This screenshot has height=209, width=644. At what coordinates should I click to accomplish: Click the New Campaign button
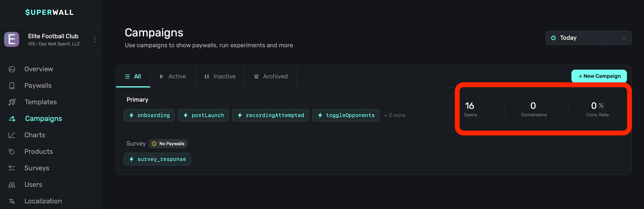coord(599,76)
